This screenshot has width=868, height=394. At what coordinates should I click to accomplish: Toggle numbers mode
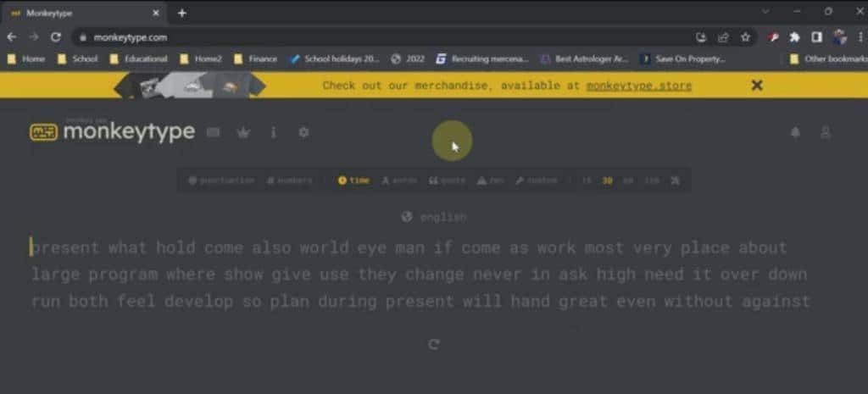click(289, 180)
